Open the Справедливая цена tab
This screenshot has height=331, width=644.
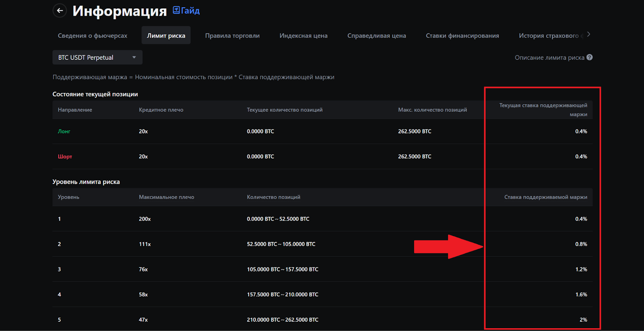pyautogui.click(x=376, y=36)
